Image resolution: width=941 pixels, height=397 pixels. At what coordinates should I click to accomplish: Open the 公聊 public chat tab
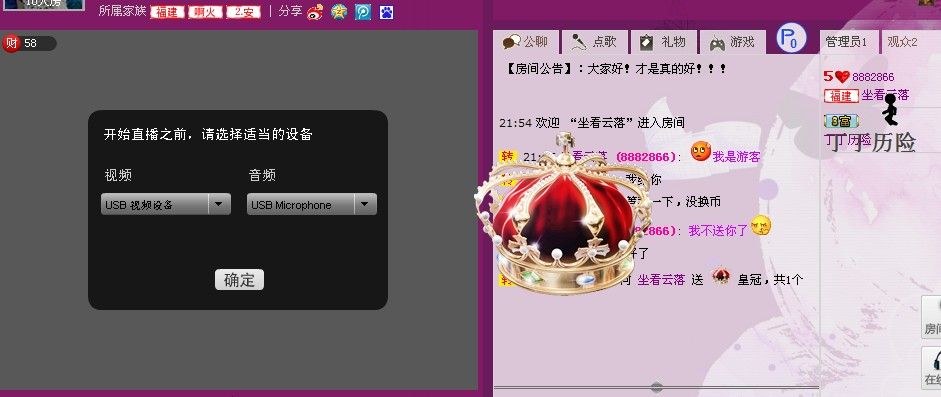(x=526, y=42)
